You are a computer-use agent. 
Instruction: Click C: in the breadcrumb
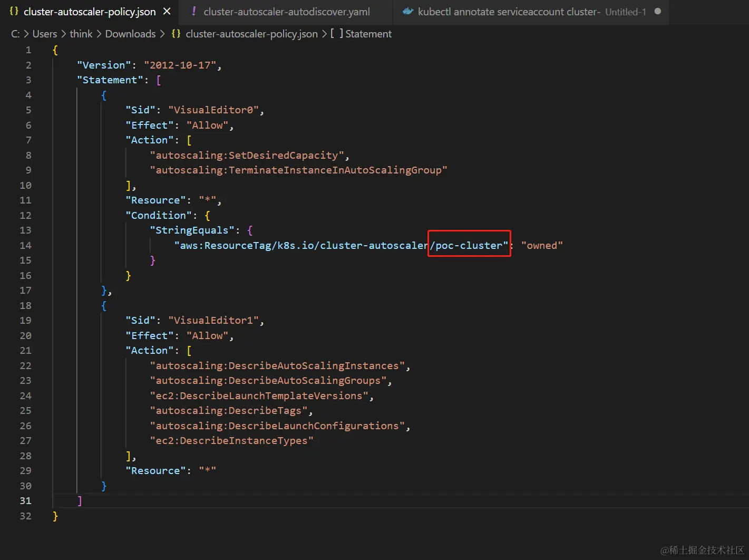coord(16,34)
